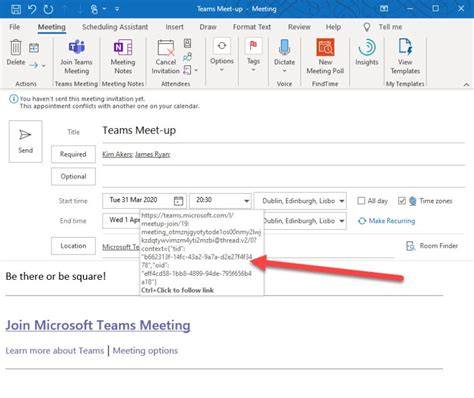Expand the 20:30 start time dropdown
Screen dimensions: 474x398
coord(246,201)
